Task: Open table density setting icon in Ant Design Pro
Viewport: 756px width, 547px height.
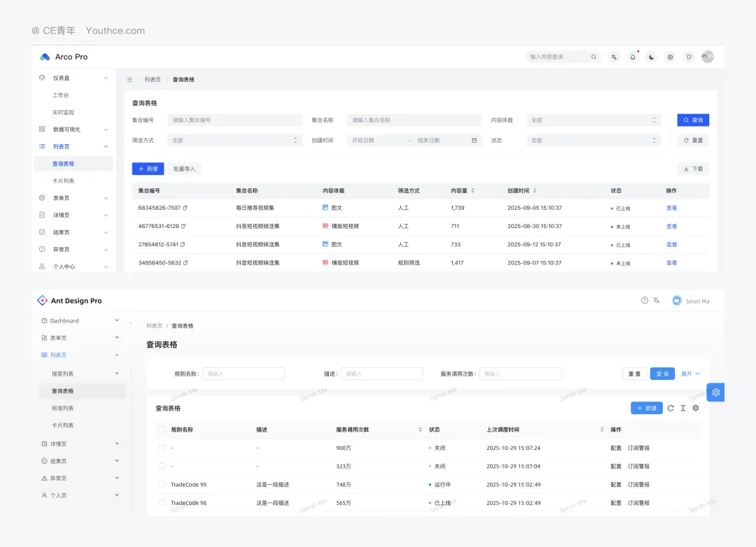Action: coord(683,409)
